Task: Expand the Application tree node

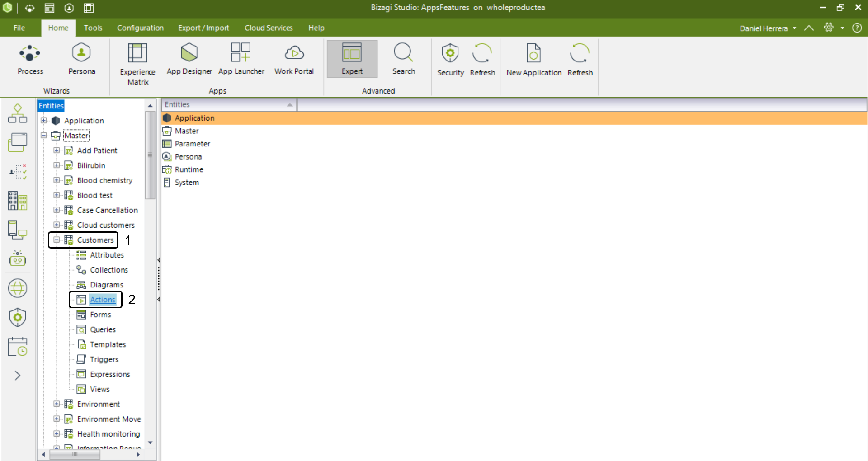Action: 44,120
